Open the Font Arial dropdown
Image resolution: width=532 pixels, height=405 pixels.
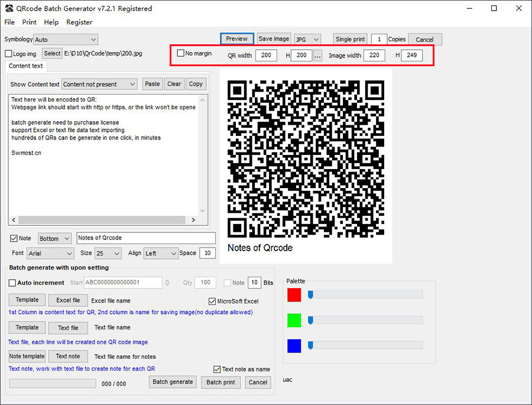pos(50,253)
